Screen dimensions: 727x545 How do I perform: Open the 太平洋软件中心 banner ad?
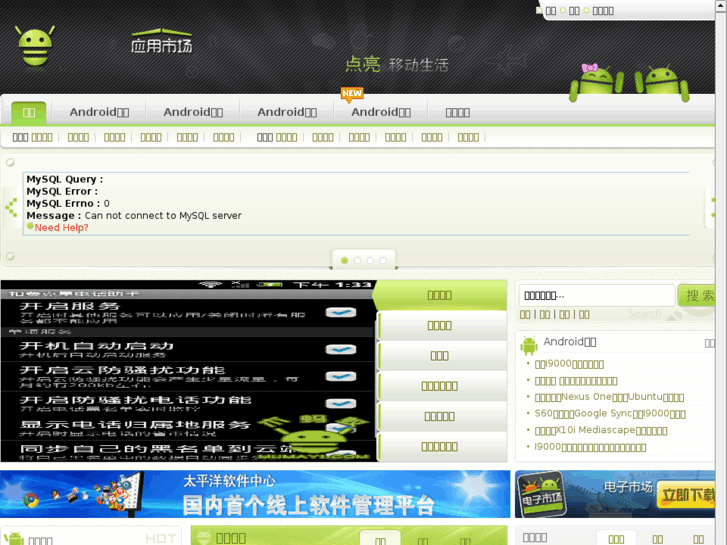pyautogui.click(x=255, y=494)
